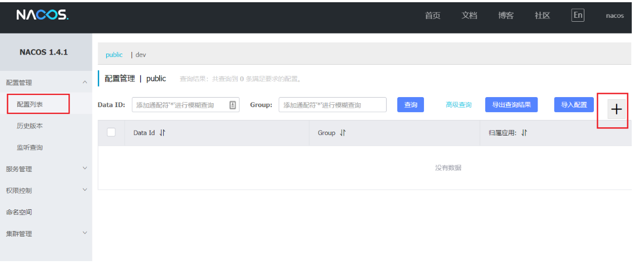
Task: Click the 导出查询结果 button
Action: pyautogui.click(x=511, y=105)
